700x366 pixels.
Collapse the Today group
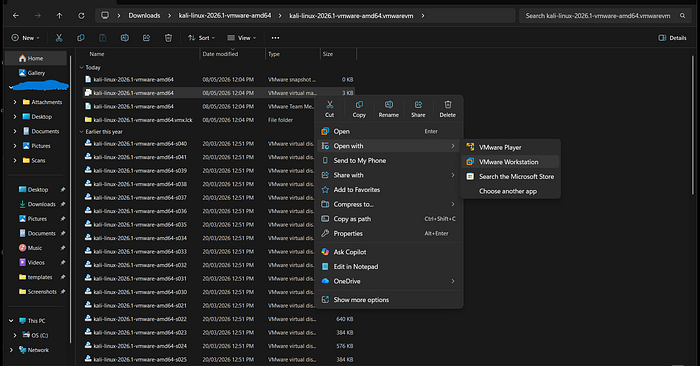tap(81, 68)
